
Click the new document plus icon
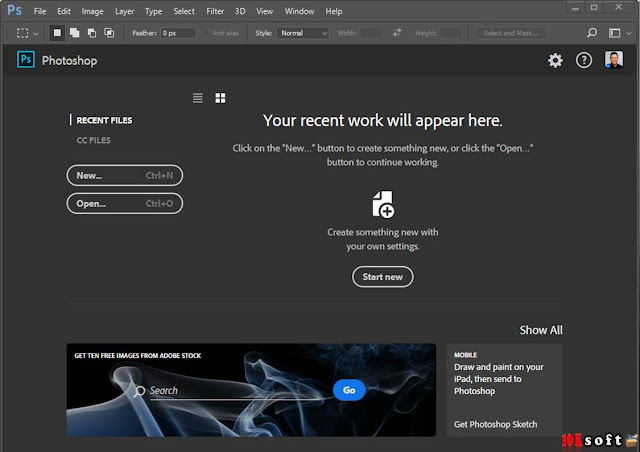(x=383, y=204)
